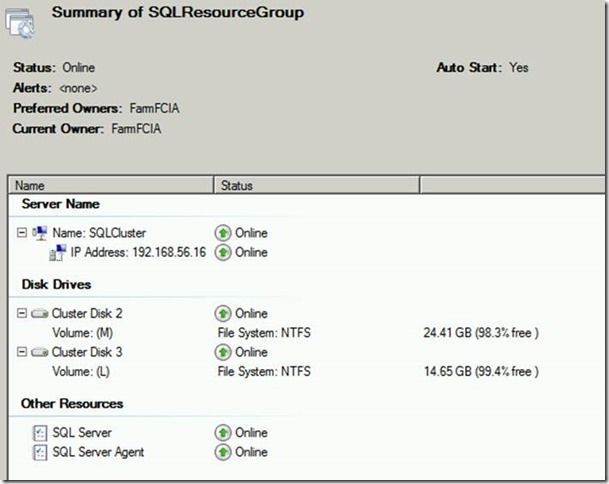Sort by the Name column header
Image resolution: width=609 pixels, height=484 pixels.
pyautogui.click(x=110, y=185)
